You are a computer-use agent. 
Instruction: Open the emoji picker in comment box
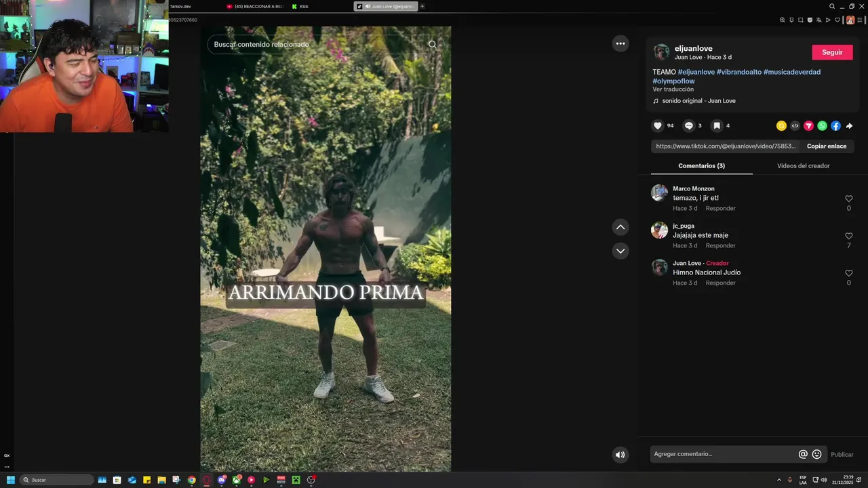(816, 454)
